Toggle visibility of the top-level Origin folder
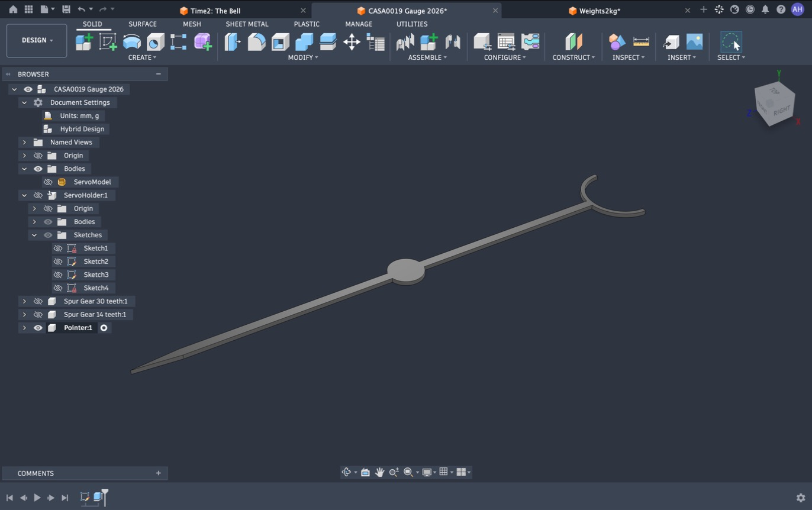This screenshot has height=510, width=812. (x=38, y=156)
